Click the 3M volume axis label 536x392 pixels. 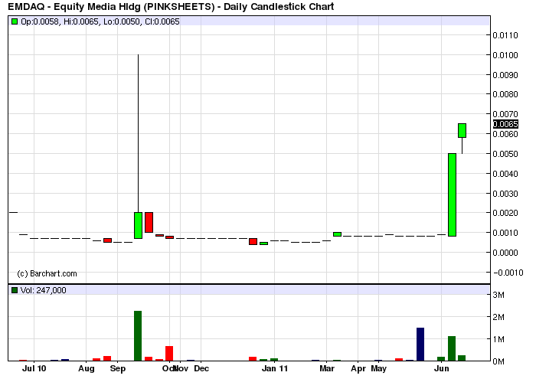click(x=498, y=295)
